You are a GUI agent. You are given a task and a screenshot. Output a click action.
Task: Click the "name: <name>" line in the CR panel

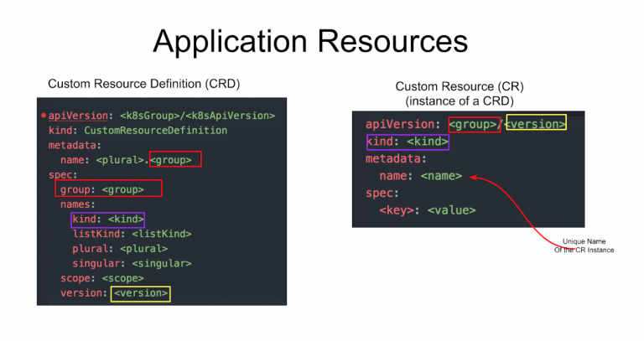pos(421,176)
